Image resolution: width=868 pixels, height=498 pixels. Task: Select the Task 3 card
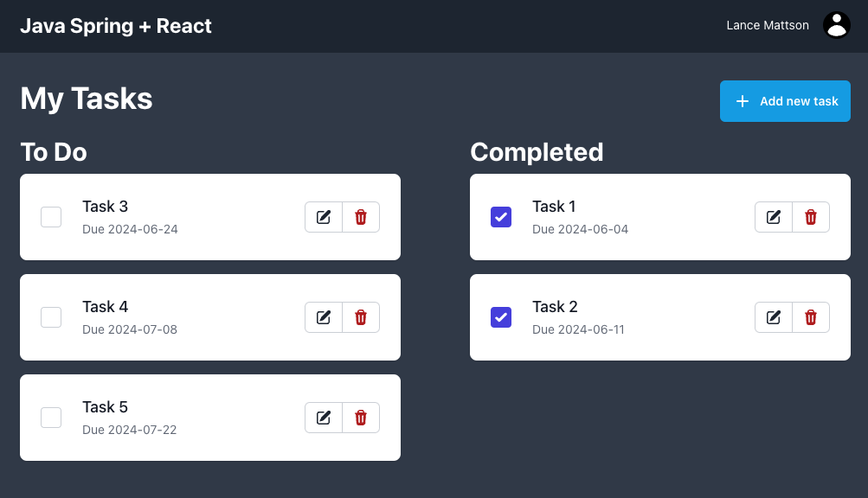(x=209, y=217)
